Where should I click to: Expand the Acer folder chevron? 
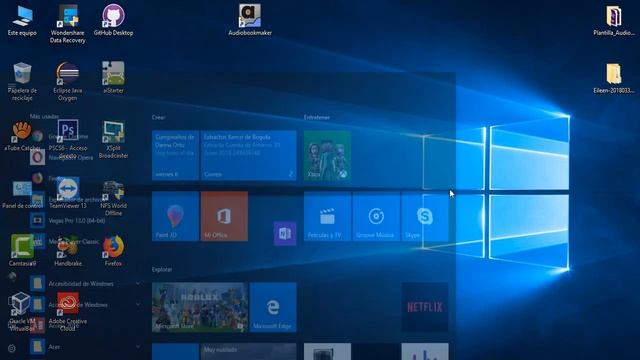pos(138,347)
